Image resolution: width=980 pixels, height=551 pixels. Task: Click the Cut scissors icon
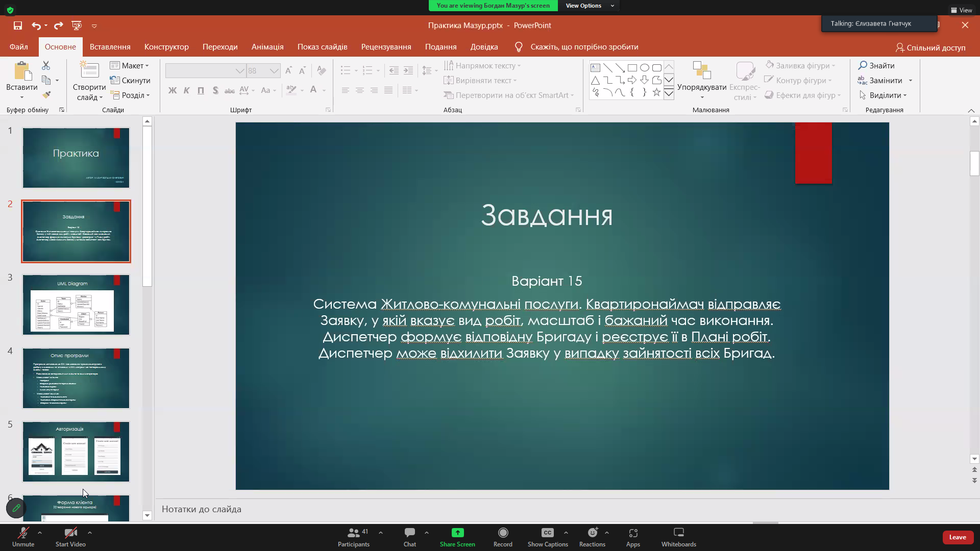tap(46, 66)
